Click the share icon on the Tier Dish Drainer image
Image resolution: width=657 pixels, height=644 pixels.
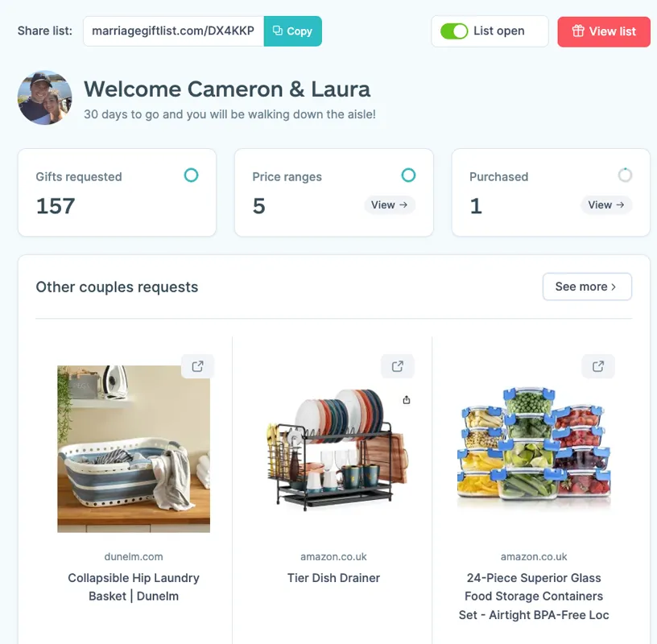[x=406, y=399]
